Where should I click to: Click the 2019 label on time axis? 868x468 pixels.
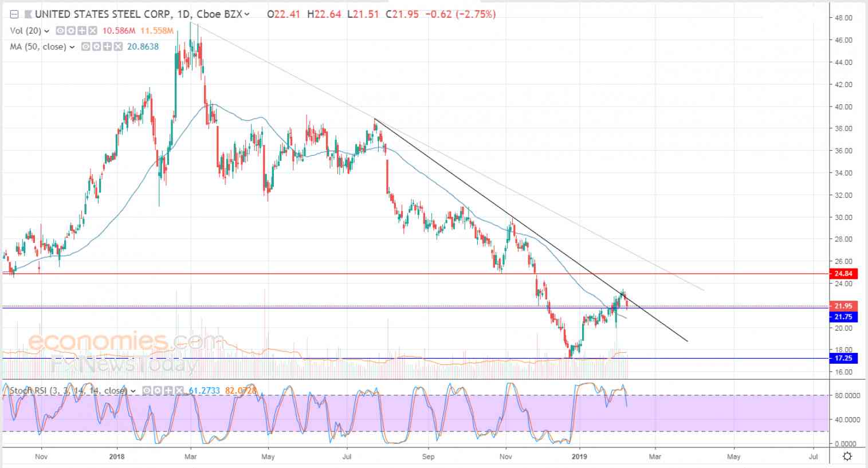point(579,457)
